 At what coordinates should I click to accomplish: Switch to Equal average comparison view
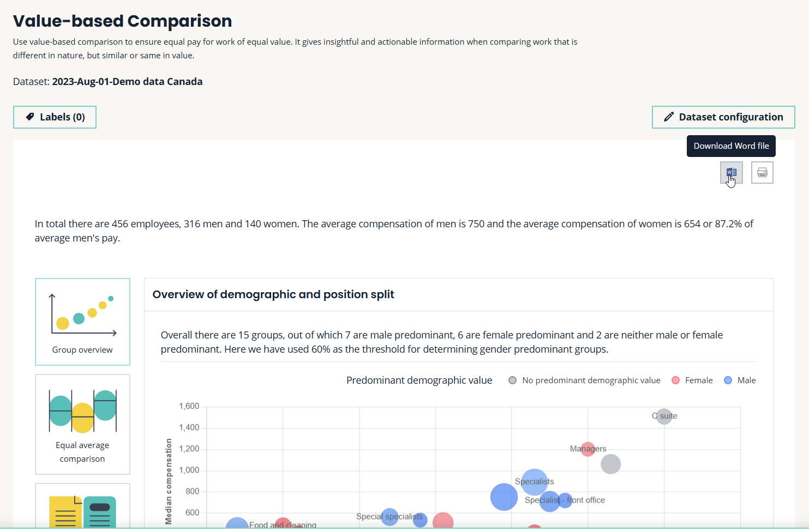coord(82,424)
